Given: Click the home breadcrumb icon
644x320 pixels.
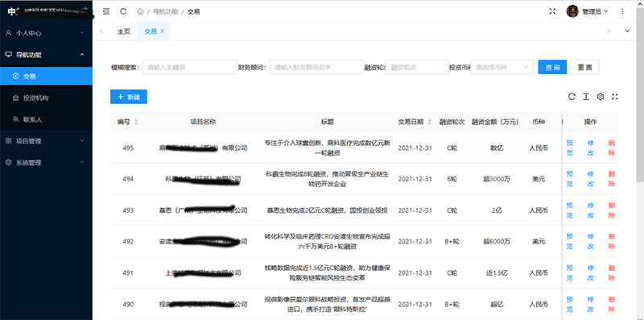Looking at the screenshot, I should pyautogui.click(x=140, y=11).
